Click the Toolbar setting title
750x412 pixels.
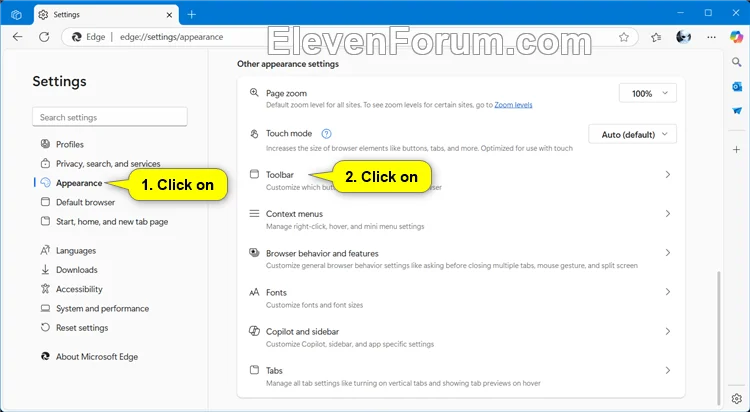(280, 175)
